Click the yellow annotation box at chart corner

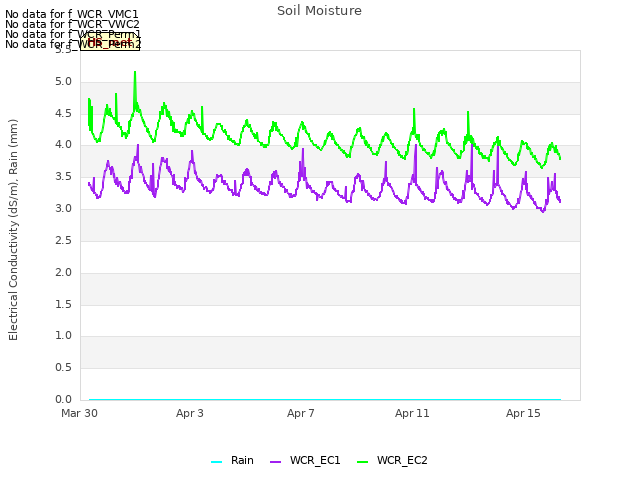[x=110, y=42]
